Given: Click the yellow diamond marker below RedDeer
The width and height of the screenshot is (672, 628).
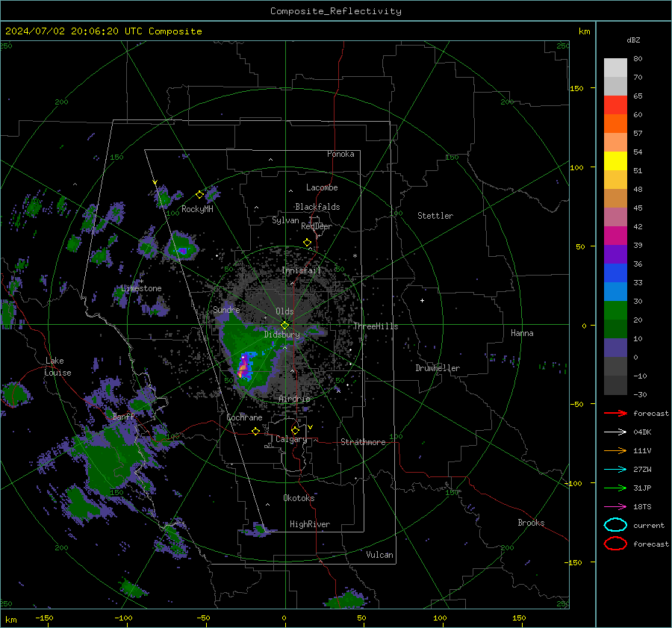Looking at the screenshot, I should (308, 243).
